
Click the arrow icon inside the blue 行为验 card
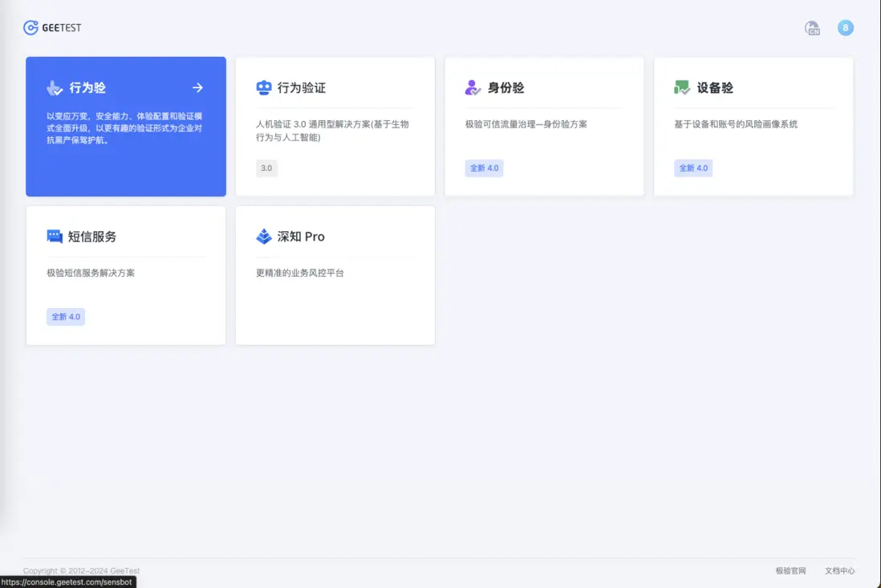coord(197,87)
